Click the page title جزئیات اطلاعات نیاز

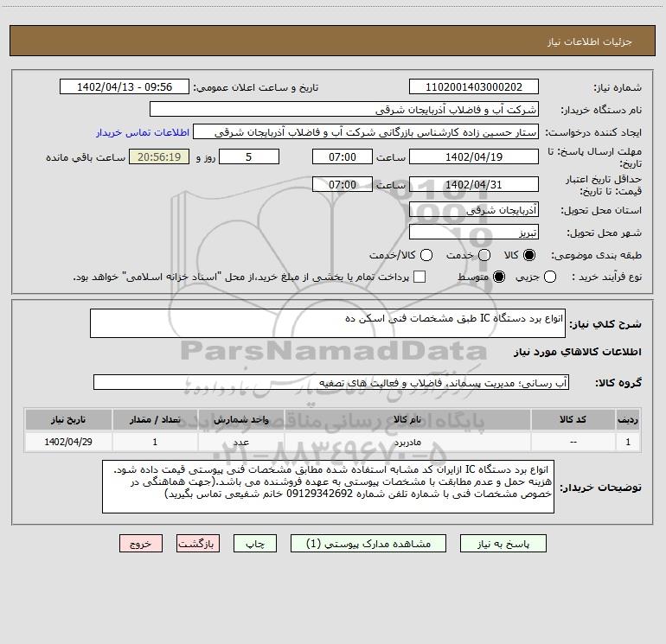coord(589,41)
